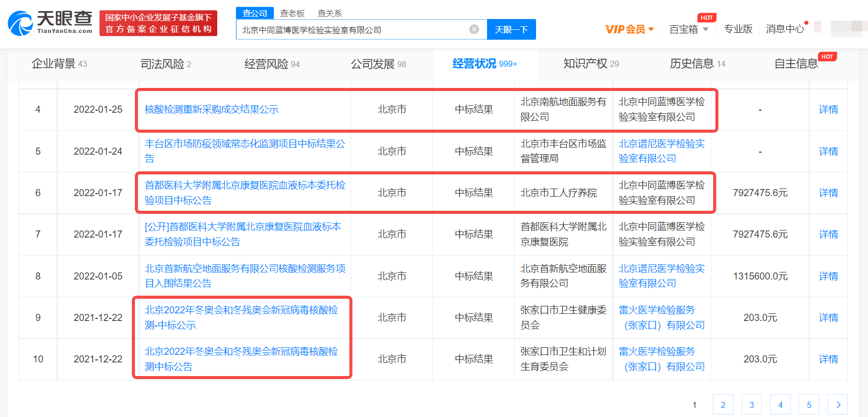
Task: Click 详情 for row 7
Action: tap(829, 234)
